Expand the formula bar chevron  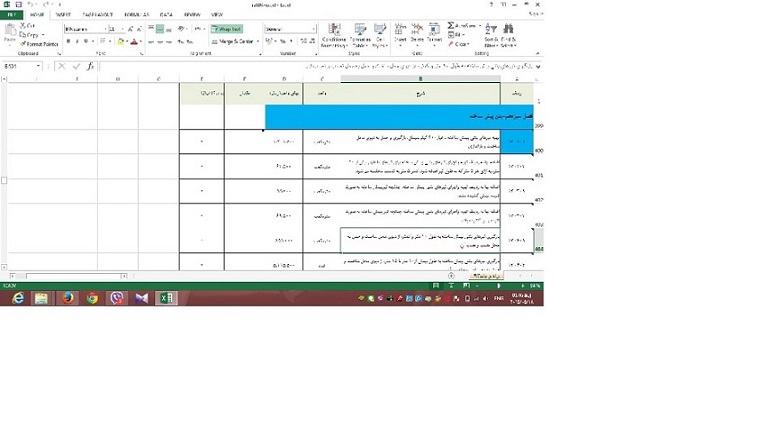(x=538, y=66)
